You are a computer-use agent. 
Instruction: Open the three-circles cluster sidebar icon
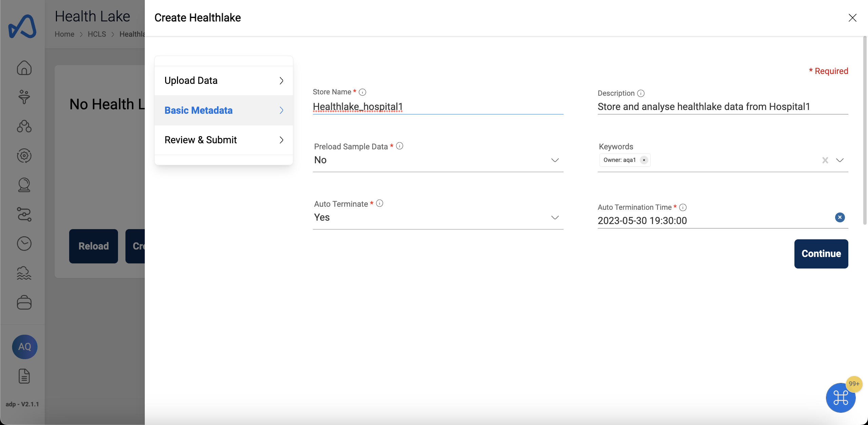click(24, 126)
